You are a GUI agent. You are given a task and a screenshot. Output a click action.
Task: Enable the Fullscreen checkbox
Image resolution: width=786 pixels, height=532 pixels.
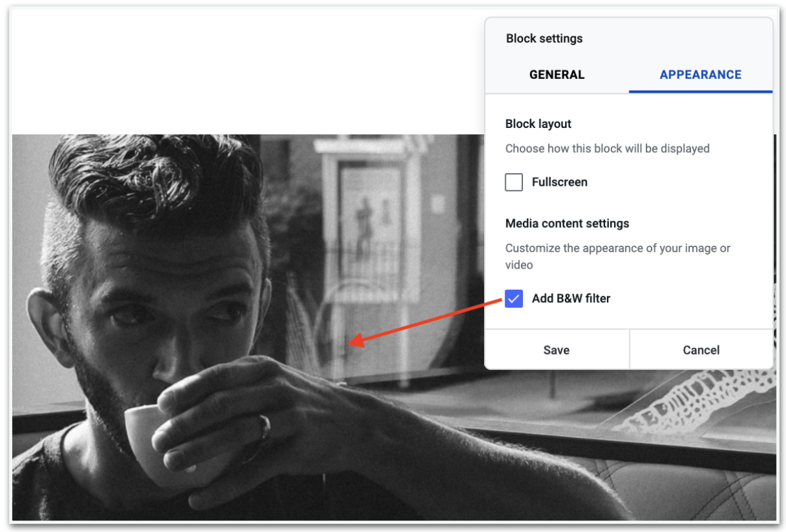(x=514, y=182)
